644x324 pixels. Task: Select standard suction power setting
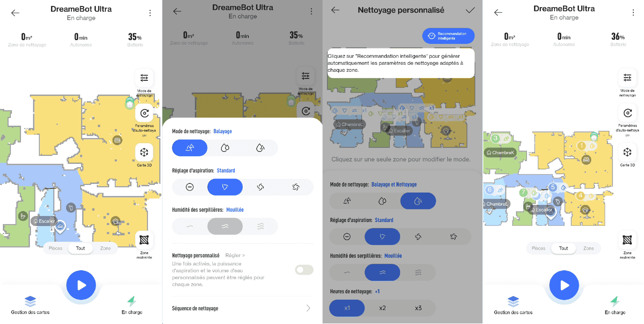click(225, 186)
